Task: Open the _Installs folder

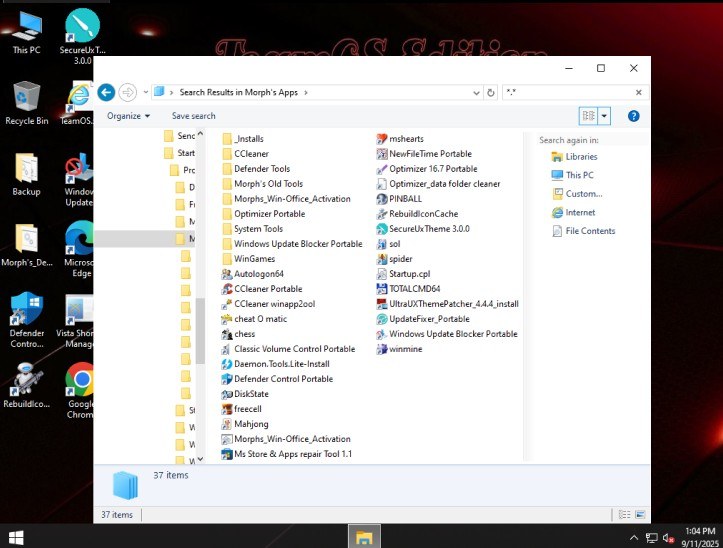Action: tap(243, 139)
